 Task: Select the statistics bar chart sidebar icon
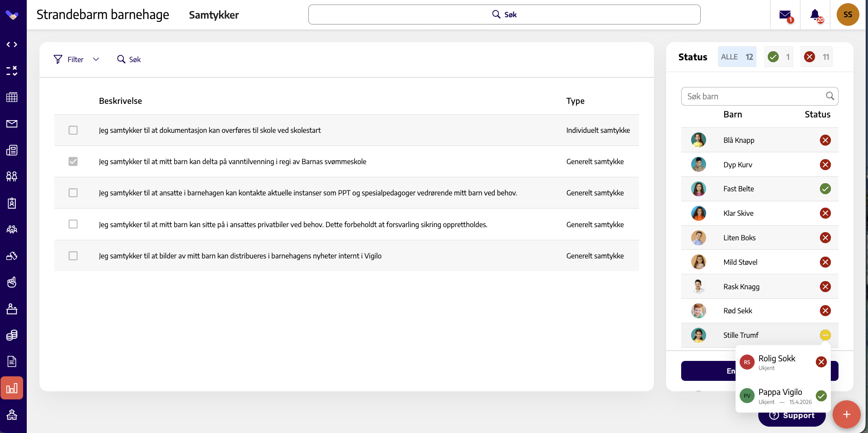click(12, 388)
